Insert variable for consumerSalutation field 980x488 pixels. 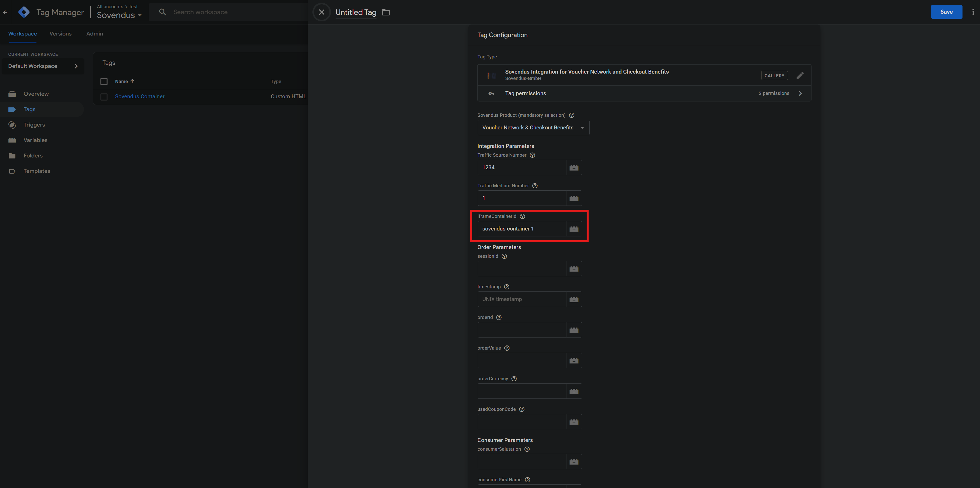pos(574,462)
